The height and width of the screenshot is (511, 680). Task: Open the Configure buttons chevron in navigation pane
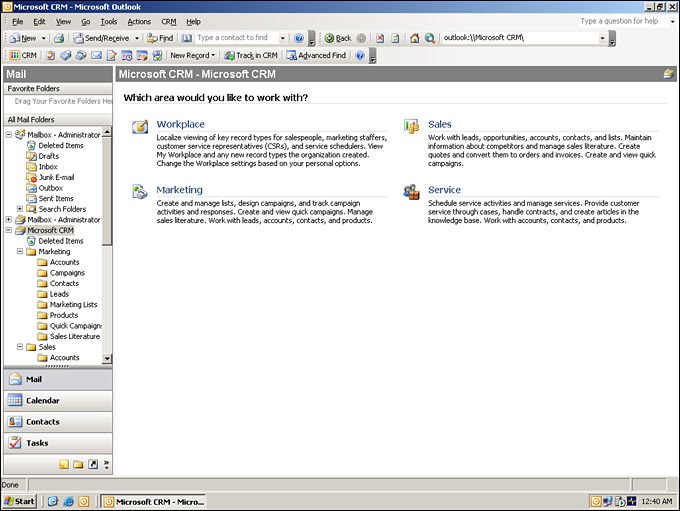pyautogui.click(x=106, y=464)
